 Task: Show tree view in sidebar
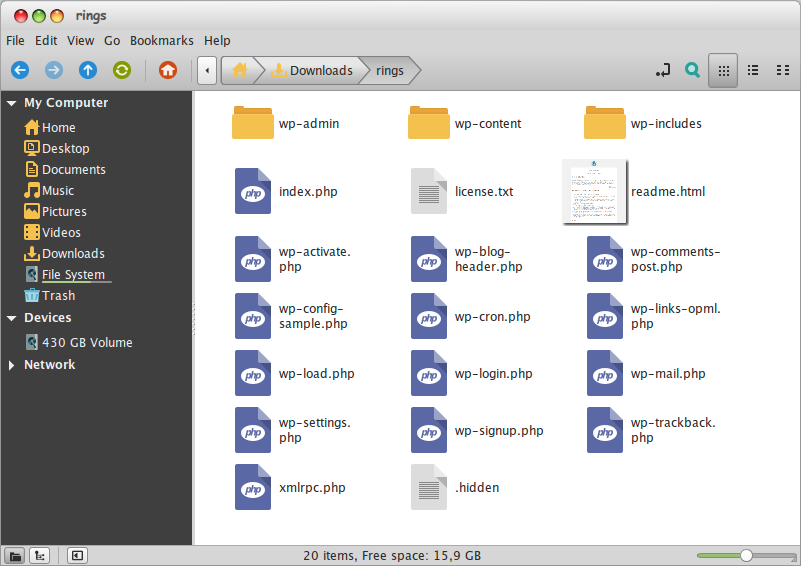coord(39,555)
